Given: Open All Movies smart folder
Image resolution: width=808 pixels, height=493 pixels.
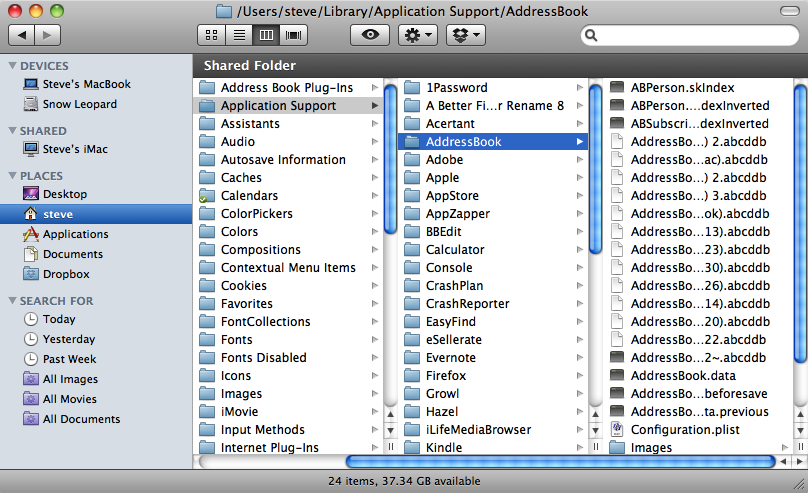Looking at the screenshot, I should click(x=96, y=399).
